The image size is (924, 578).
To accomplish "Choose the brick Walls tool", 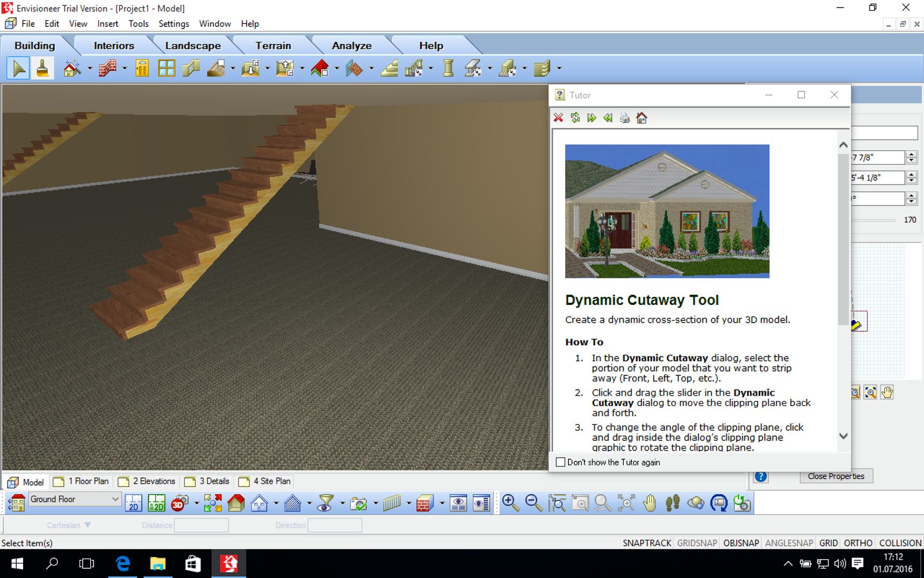I will pyautogui.click(x=107, y=68).
